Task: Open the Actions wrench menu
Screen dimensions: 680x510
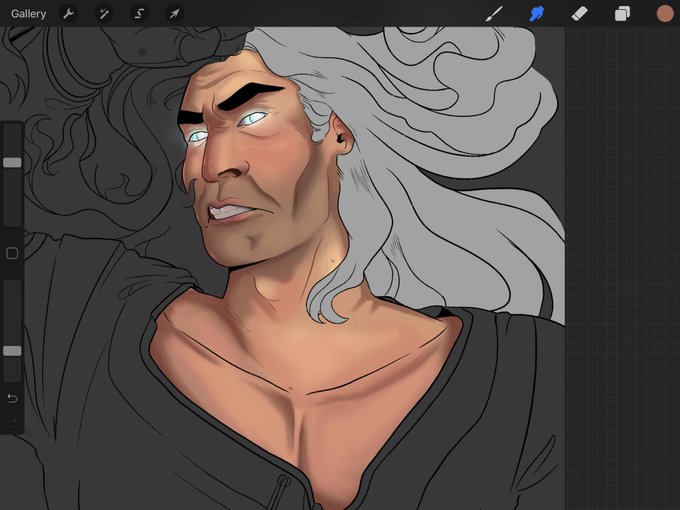Action: (x=69, y=14)
